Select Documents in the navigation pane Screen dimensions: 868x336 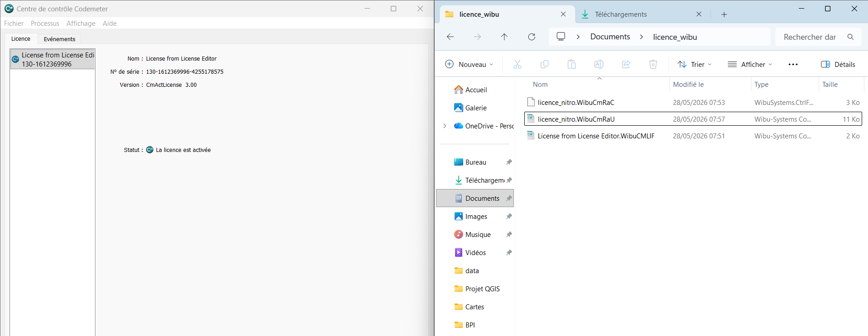tap(475, 198)
